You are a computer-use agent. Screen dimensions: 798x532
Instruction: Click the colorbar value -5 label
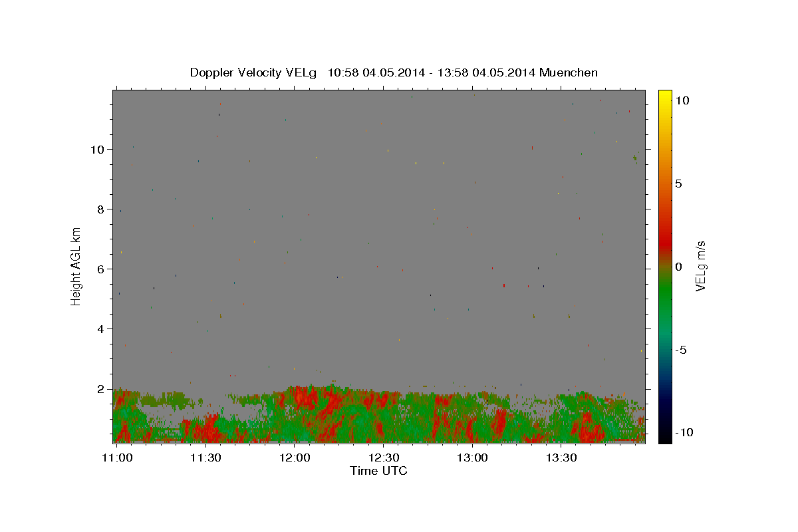click(x=681, y=350)
